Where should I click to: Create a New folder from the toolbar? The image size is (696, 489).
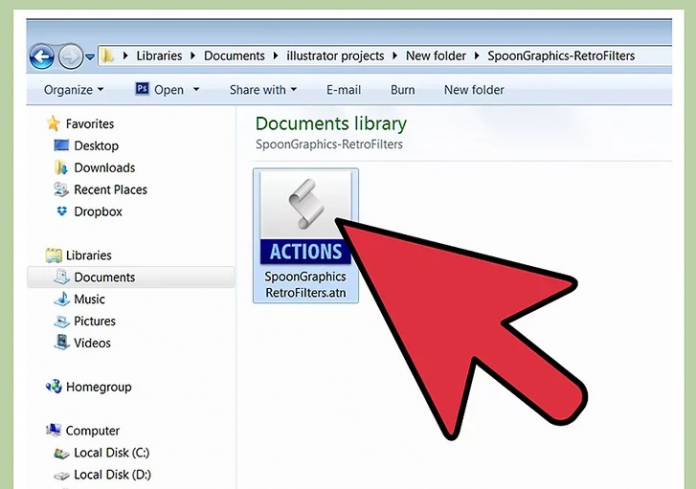(x=474, y=90)
